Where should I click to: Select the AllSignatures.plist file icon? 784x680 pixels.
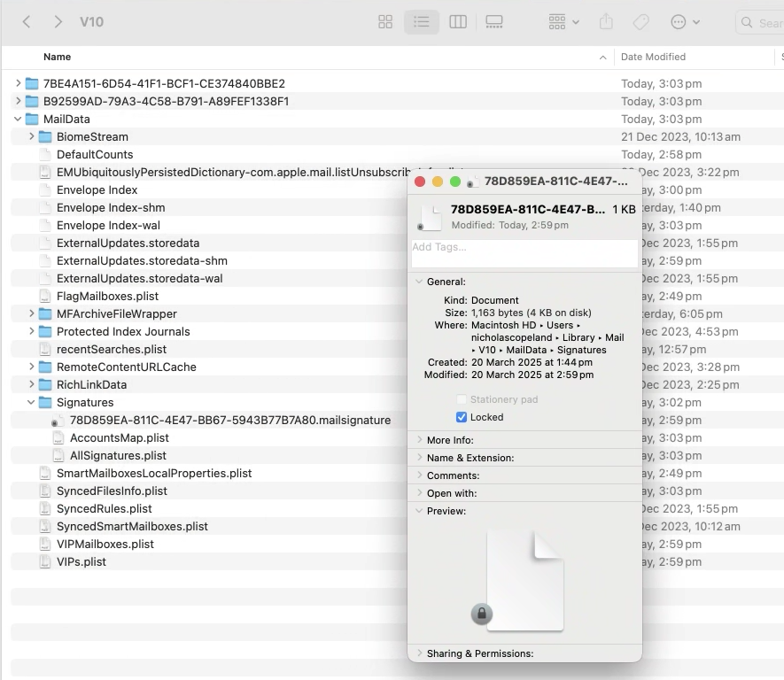pyautogui.click(x=58, y=456)
